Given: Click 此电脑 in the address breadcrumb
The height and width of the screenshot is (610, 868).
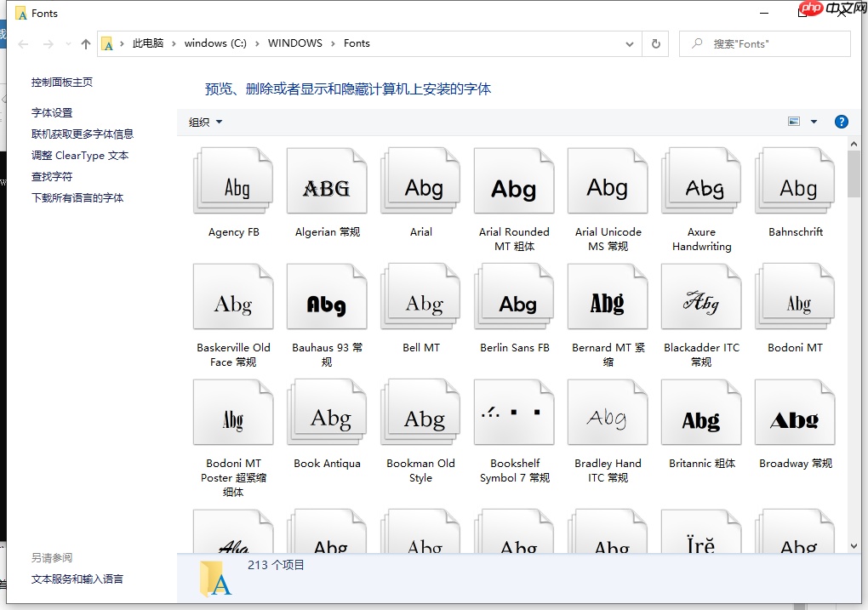Looking at the screenshot, I should tap(148, 43).
